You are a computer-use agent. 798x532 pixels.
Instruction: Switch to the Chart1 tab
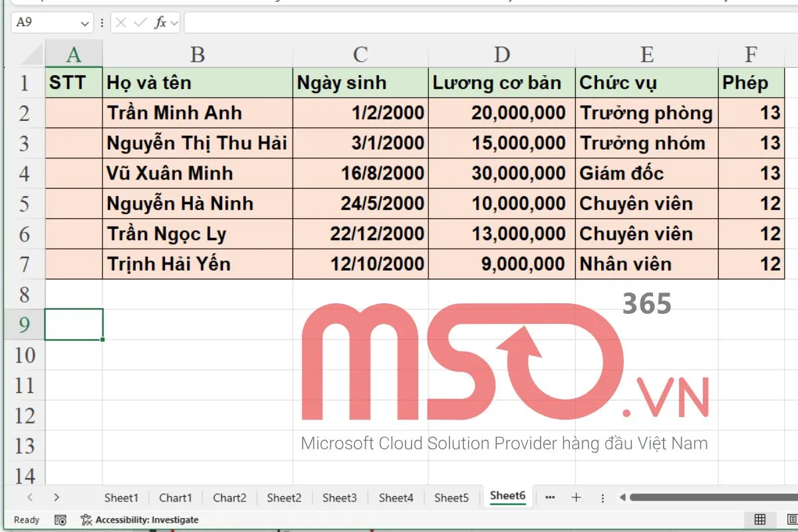(x=176, y=497)
